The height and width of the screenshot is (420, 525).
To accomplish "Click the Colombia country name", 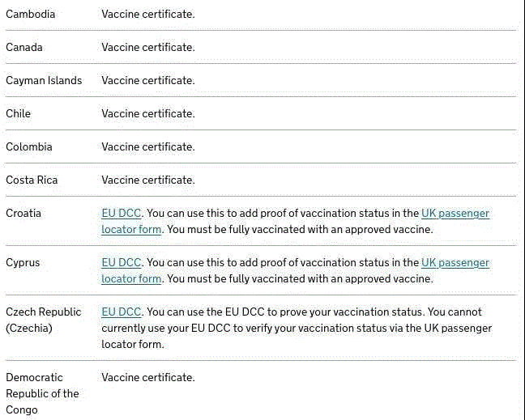I will 29,147.
